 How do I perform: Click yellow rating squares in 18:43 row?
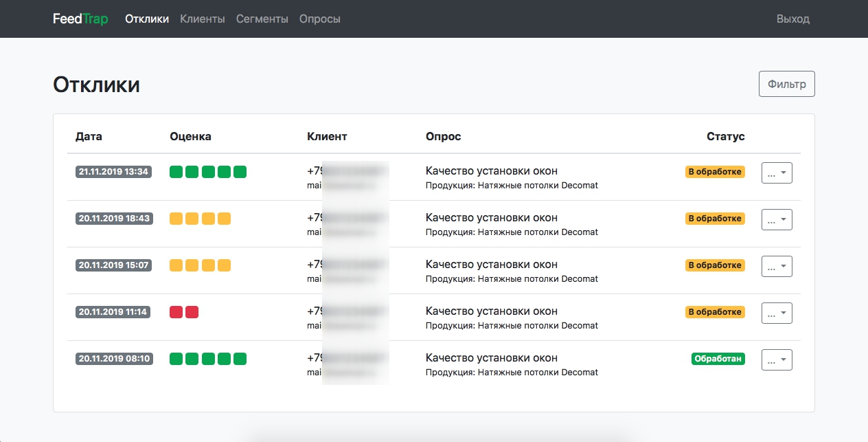click(x=200, y=219)
